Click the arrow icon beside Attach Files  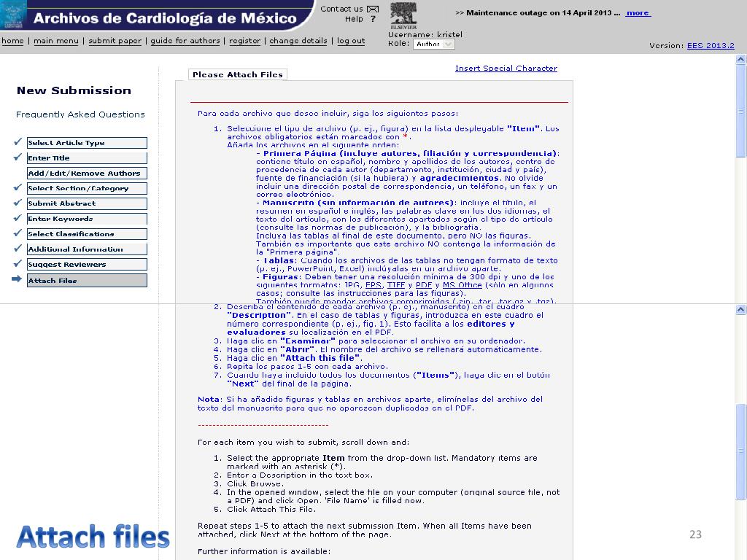17,279
